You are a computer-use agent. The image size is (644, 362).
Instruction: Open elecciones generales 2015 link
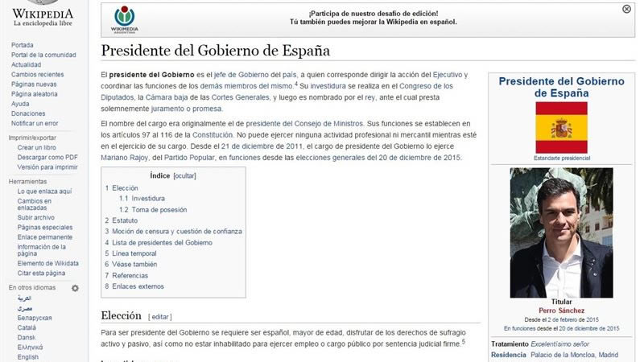tap(378, 158)
